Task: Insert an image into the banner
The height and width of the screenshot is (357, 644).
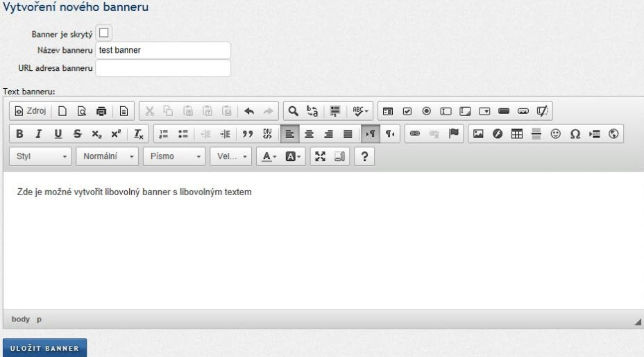Action: pyautogui.click(x=478, y=134)
